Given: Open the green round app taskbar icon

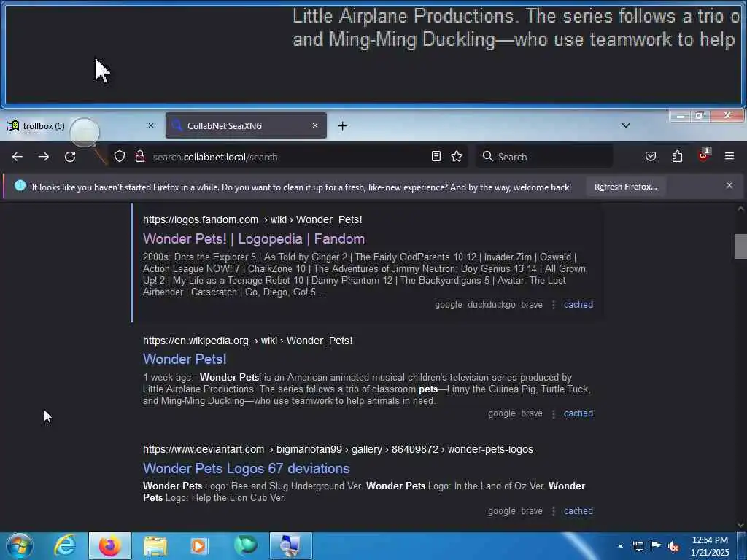Looking at the screenshot, I should pos(246,545).
